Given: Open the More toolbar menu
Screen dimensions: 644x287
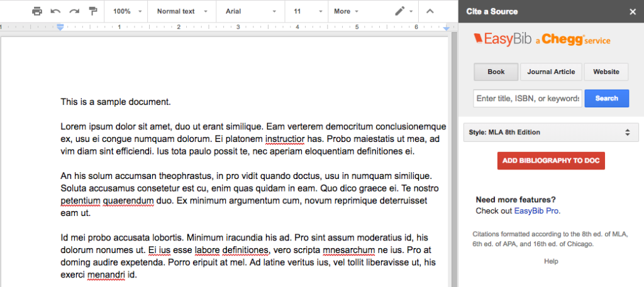Looking at the screenshot, I should tap(346, 11).
